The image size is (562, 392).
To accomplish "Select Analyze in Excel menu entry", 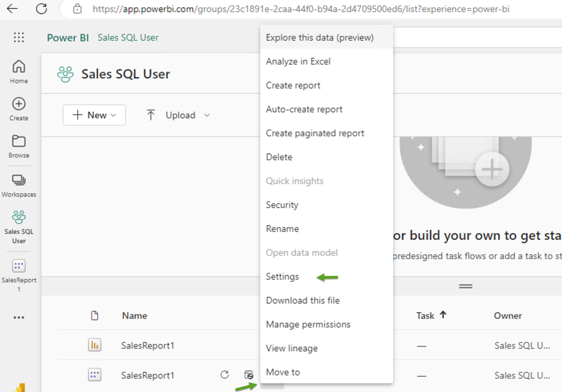I will [x=298, y=61].
